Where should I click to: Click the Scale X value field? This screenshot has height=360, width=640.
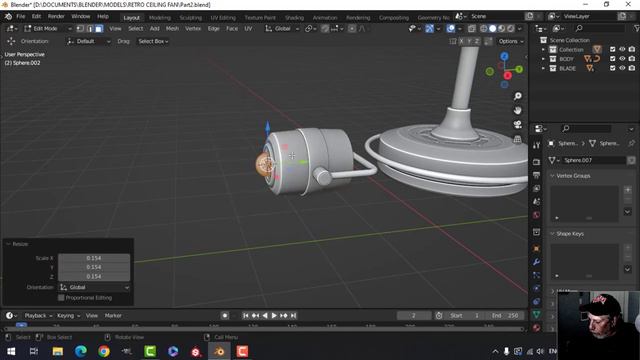pos(94,258)
